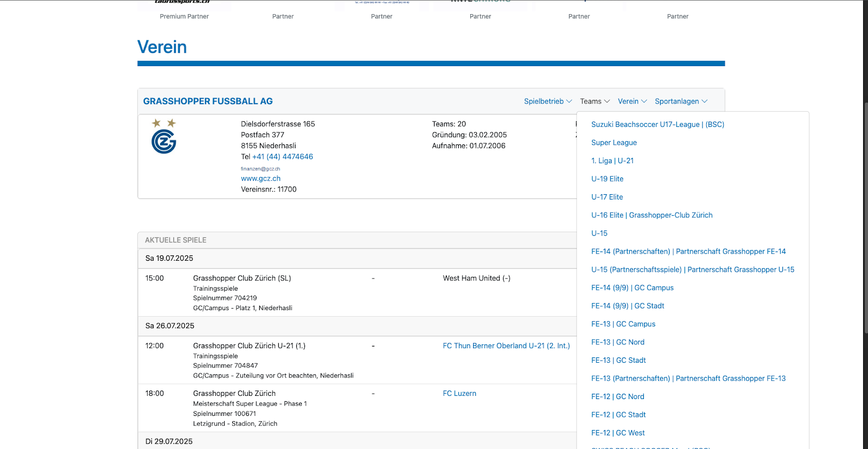Select 1. Liga | U-21 team
This screenshot has width=868, height=449.
pos(612,161)
